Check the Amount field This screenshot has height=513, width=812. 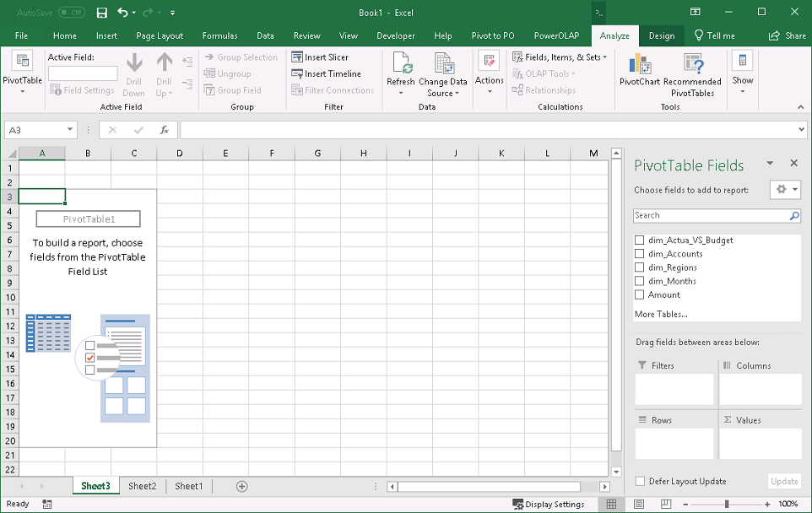click(640, 294)
